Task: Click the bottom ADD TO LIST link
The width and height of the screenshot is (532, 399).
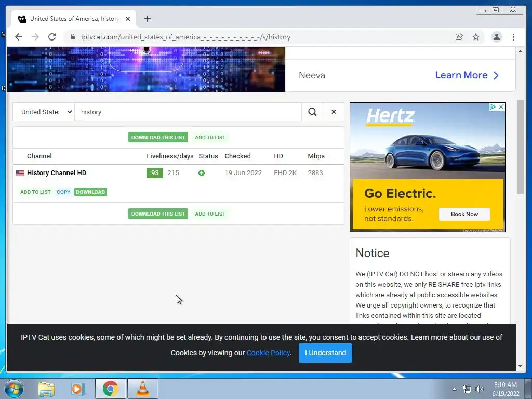Action: coord(210,214)
